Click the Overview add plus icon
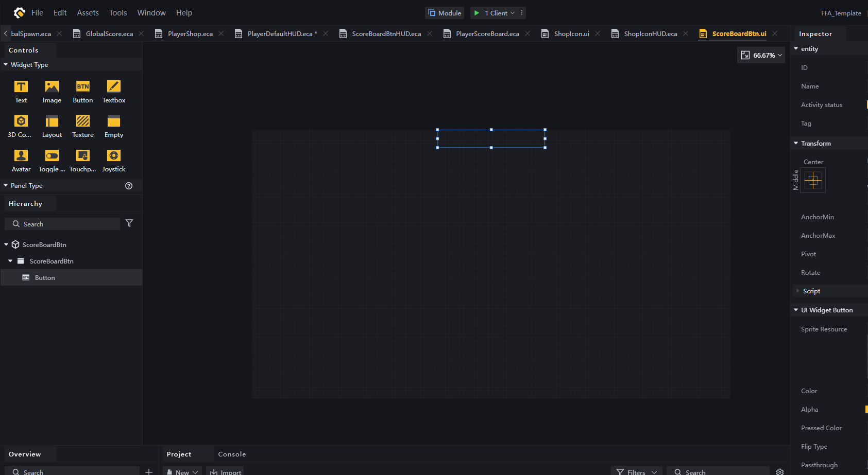 (149, 471)
